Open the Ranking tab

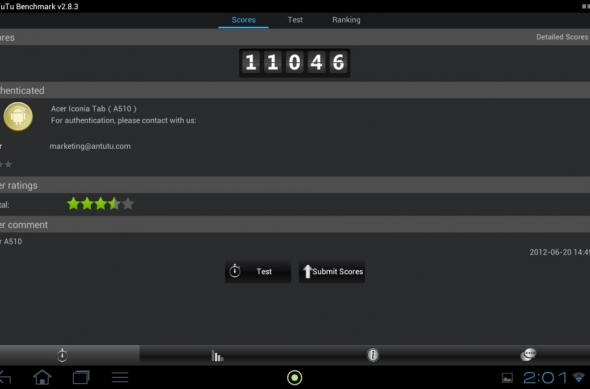coord(346,20)
